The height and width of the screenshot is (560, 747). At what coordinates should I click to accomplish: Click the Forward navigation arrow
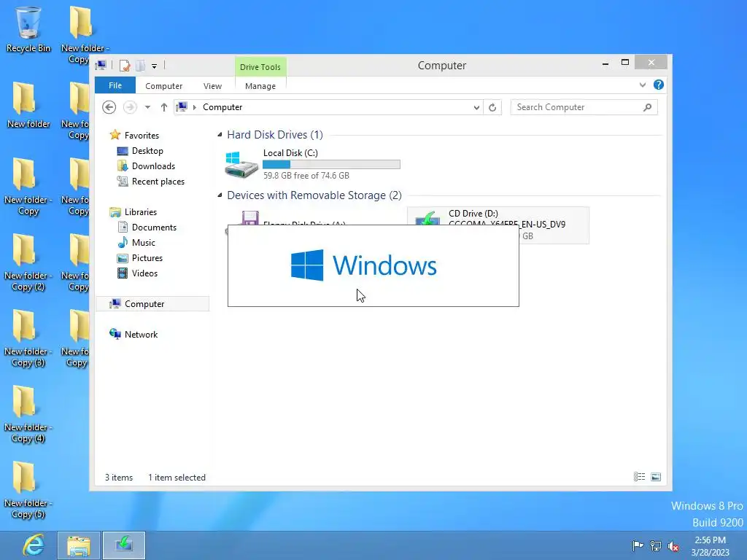130,107
